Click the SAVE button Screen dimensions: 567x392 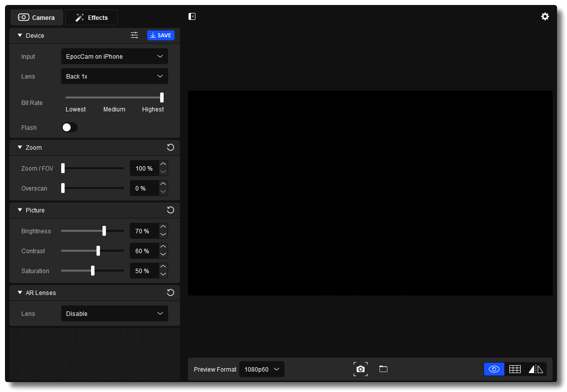tap(161, 35)
